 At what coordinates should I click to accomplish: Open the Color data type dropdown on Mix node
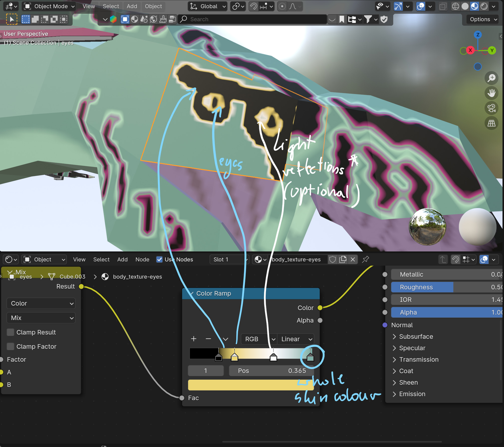41,303
